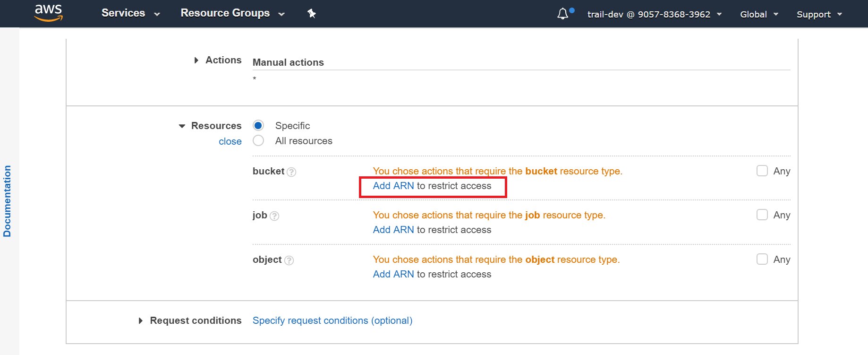Image resolution: width=868 pixels, height=355 pixels.
Task: Open the notifications bell icon
Action: point(563,14)
